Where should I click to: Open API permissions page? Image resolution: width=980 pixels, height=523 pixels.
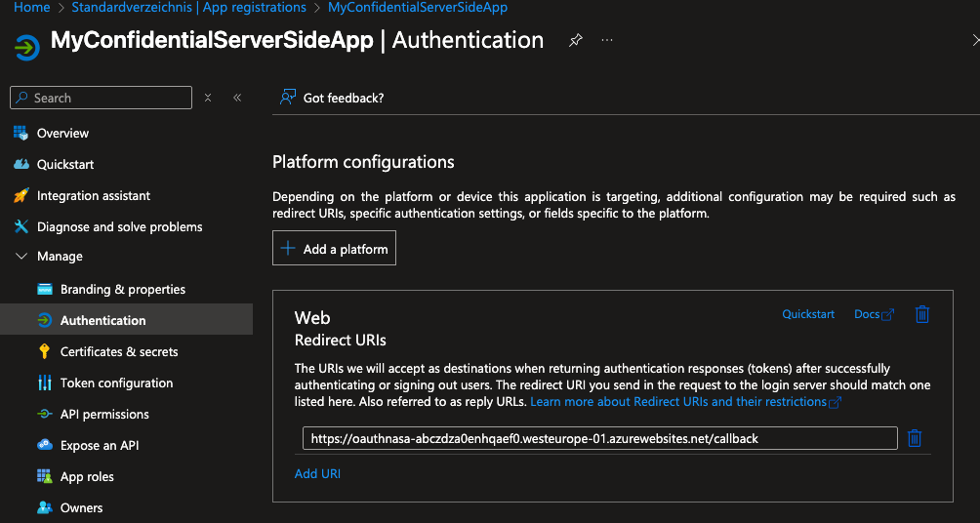click(104, 414)
